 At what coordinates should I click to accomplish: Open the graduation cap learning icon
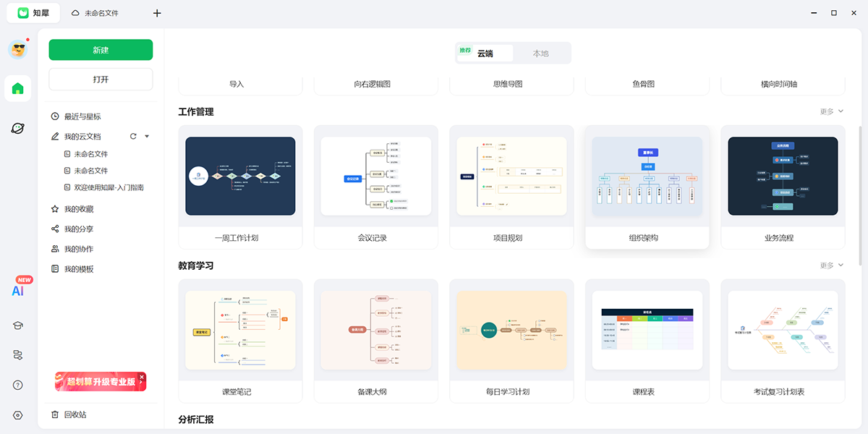pyautogui.click(x=17, y=325)
